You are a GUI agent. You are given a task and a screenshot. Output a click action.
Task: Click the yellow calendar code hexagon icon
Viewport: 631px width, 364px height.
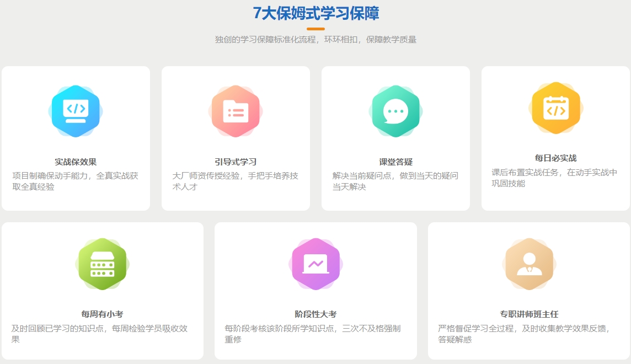pos(555,108)
